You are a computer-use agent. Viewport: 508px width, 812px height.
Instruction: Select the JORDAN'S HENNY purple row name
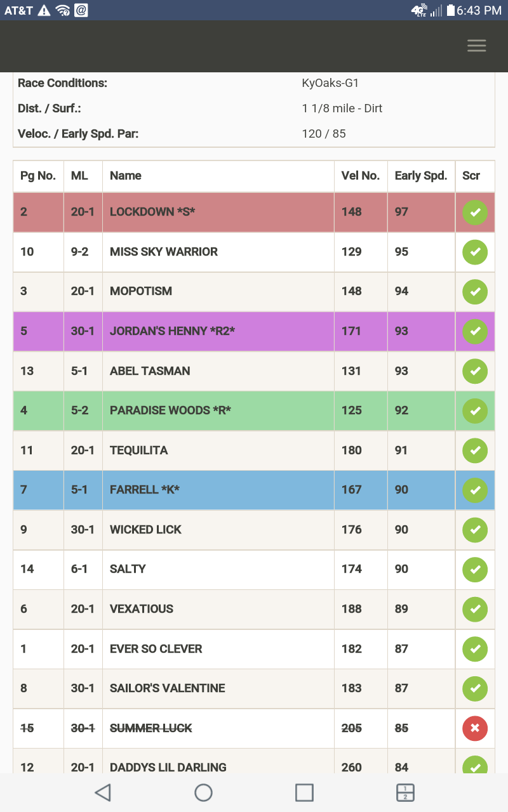pos(172,331)
